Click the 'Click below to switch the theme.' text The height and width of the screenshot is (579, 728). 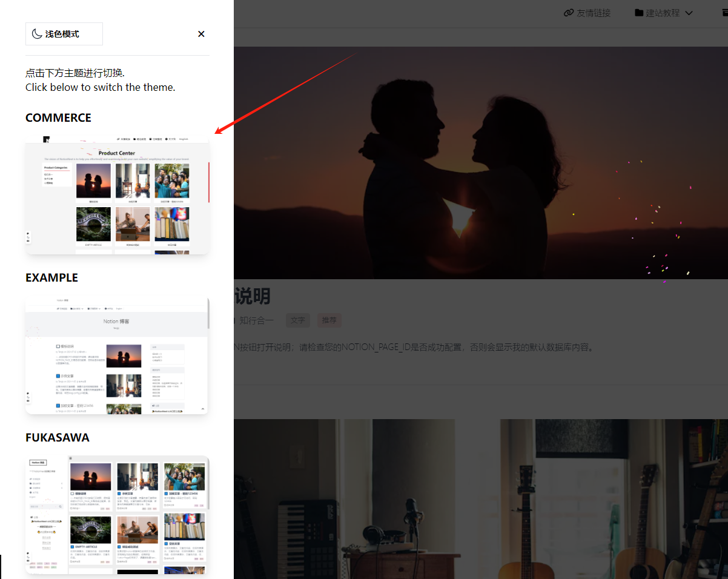tap(101, 87)
